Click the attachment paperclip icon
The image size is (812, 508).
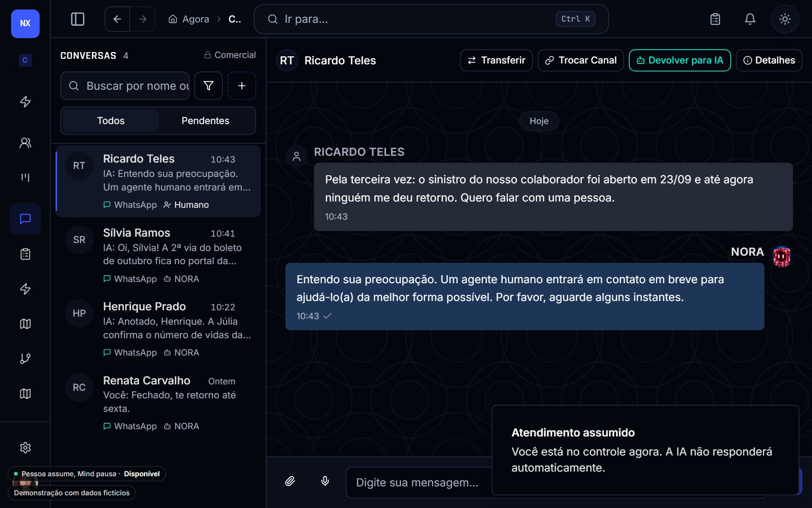click(290, 481)
